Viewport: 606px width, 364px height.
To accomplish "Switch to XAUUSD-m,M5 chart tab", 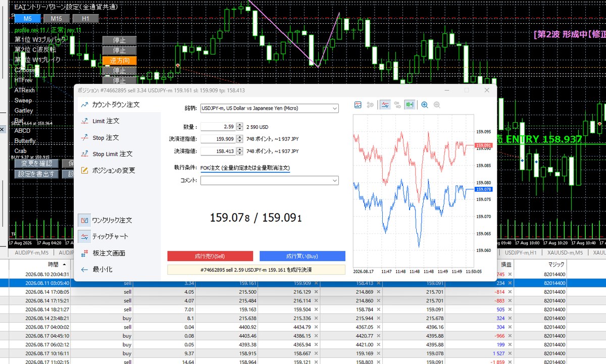I will (565, 252).
